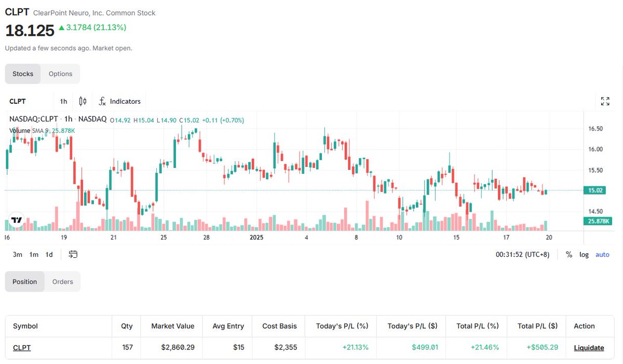Open the Indicators panel

[120, 101]
